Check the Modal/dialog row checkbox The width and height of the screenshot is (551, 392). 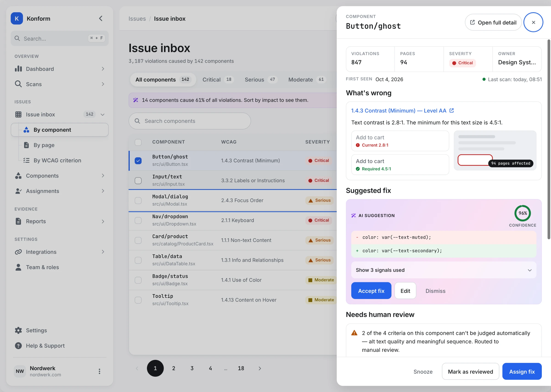pos(138,200)
